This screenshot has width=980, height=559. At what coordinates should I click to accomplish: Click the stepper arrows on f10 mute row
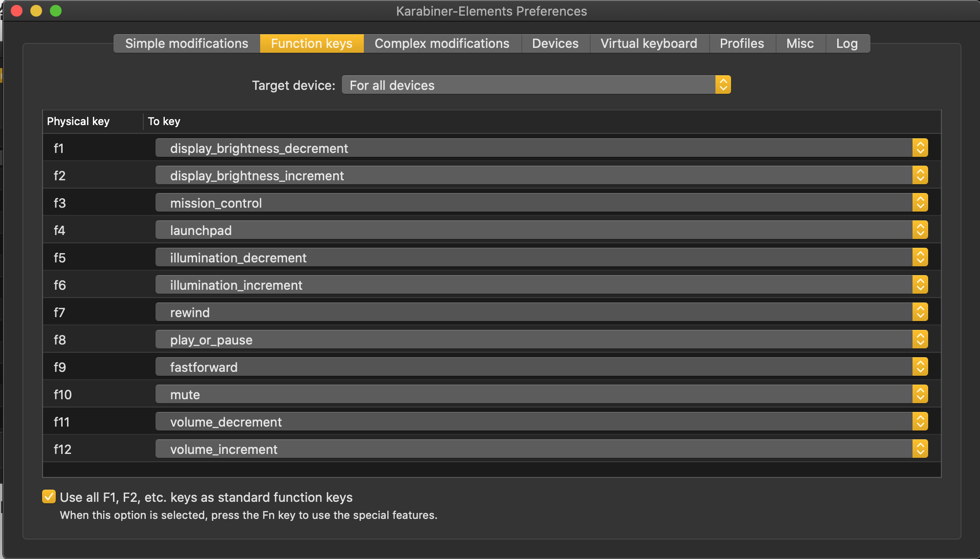pyautogui.click(x=920, y=394)
